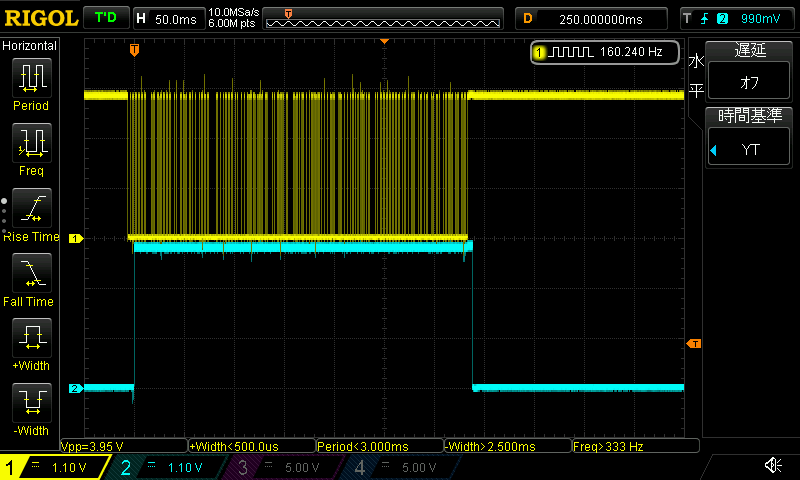Click the D 250.000000ms delay readout
Screen dimensions: 800x480
click(x=591, y=19)
